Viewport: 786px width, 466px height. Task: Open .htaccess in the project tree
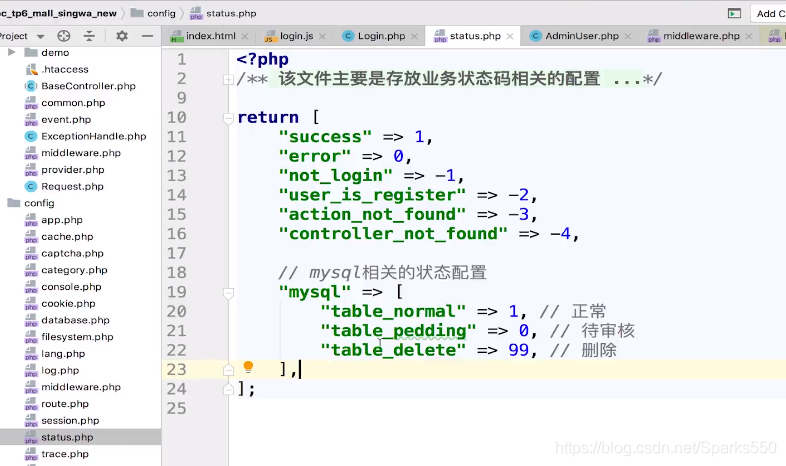65,69
